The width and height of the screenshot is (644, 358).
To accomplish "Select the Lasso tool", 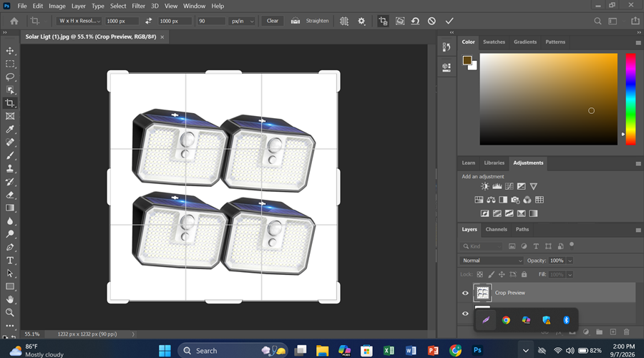I will 10,77.
